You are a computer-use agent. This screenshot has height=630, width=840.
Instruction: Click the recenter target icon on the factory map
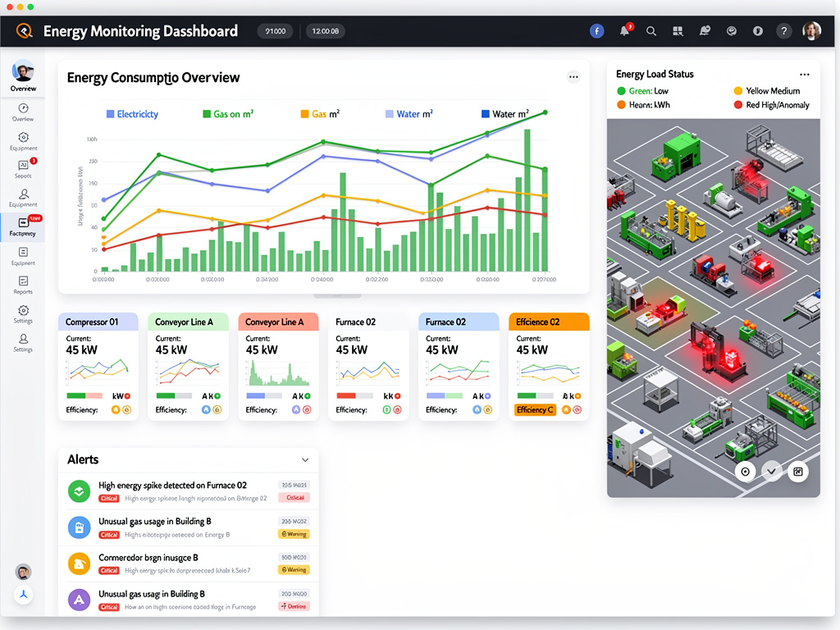click(745, 472)
